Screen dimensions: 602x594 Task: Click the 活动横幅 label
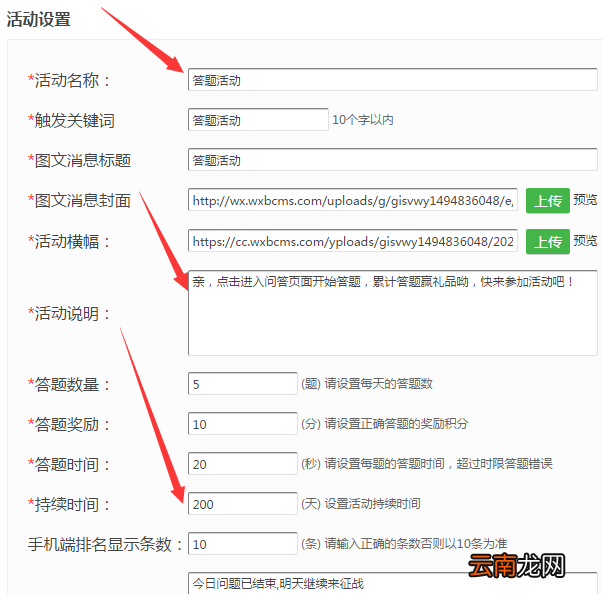pyautogui.click(x=69, y=241)
